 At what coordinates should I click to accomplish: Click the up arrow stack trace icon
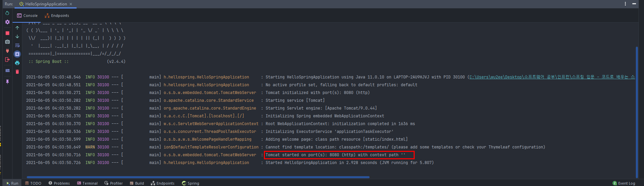pyautogui.click(x=17, y=28)
